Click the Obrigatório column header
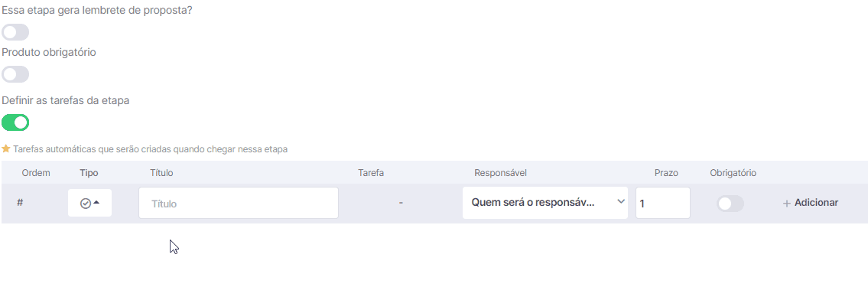The width and height of the screenshot is (868, 287). click(x=733, y=173)
